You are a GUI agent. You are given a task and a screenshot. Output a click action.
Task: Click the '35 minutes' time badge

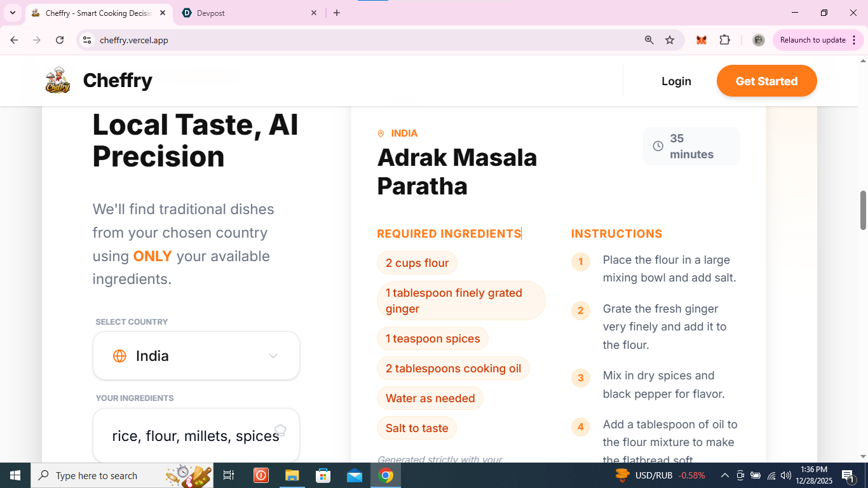pos(691,146)
